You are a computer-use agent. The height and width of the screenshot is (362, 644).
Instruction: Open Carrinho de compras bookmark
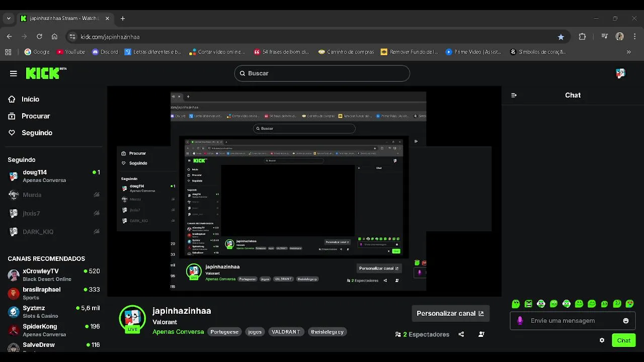tap(346, 52)
